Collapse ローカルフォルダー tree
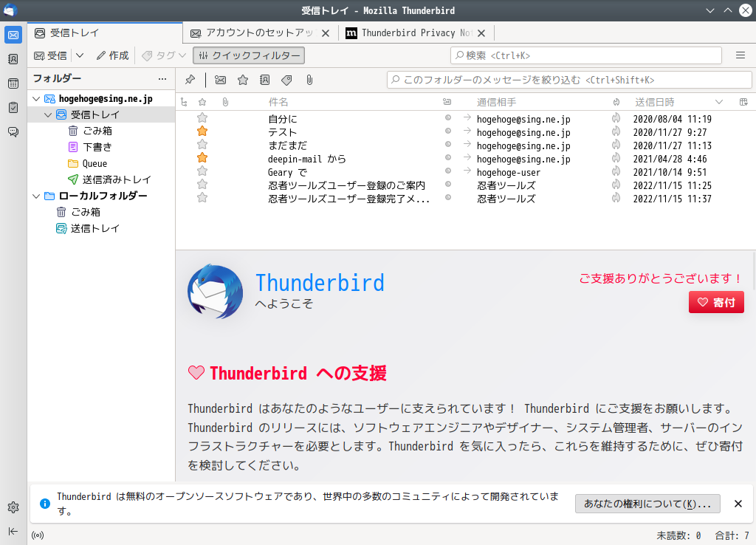The width and height of the screenshot is (756, 545). 35,196
